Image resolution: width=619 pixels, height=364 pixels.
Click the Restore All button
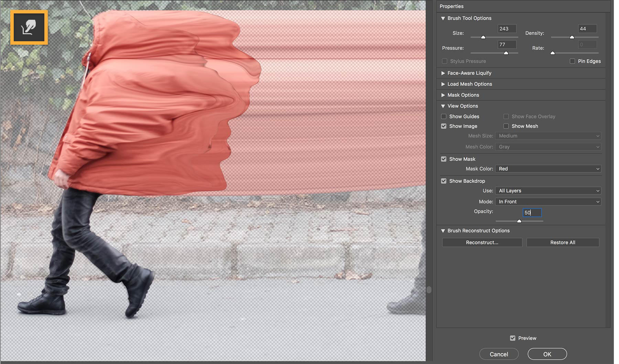(x=563, y=242)
